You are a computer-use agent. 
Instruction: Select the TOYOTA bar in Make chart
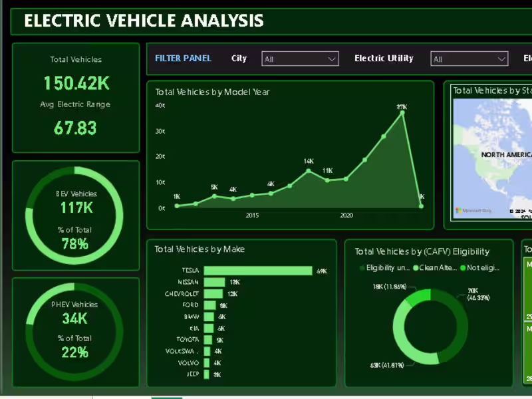[208, 340]
